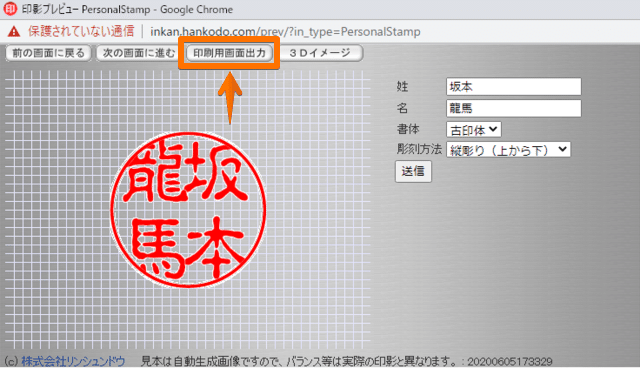
Task: Click the 書体 label text
Action: tap(408, 129)
